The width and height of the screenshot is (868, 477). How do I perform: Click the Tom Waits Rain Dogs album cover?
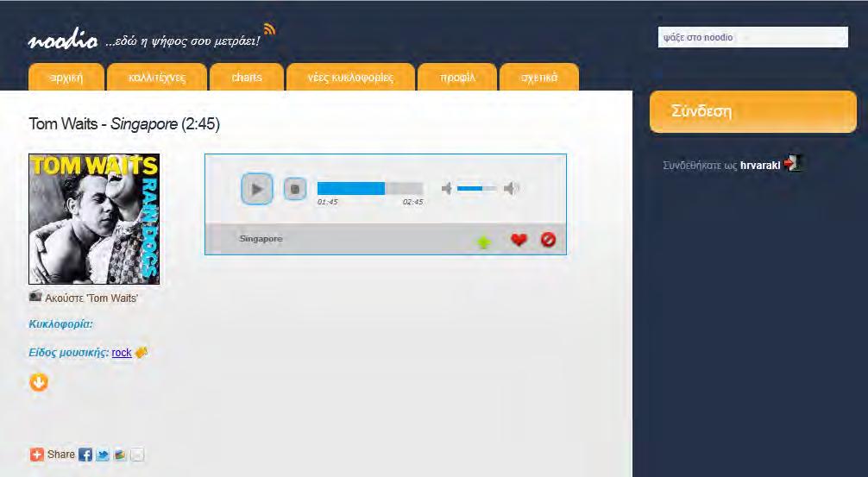click(x=94, y=219)
